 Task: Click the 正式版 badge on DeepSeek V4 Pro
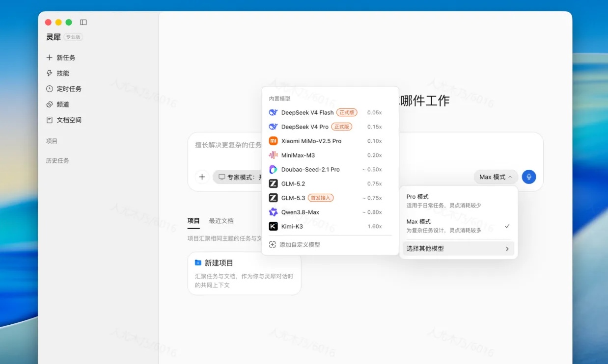pyautogui.click(x=342, y=127)
